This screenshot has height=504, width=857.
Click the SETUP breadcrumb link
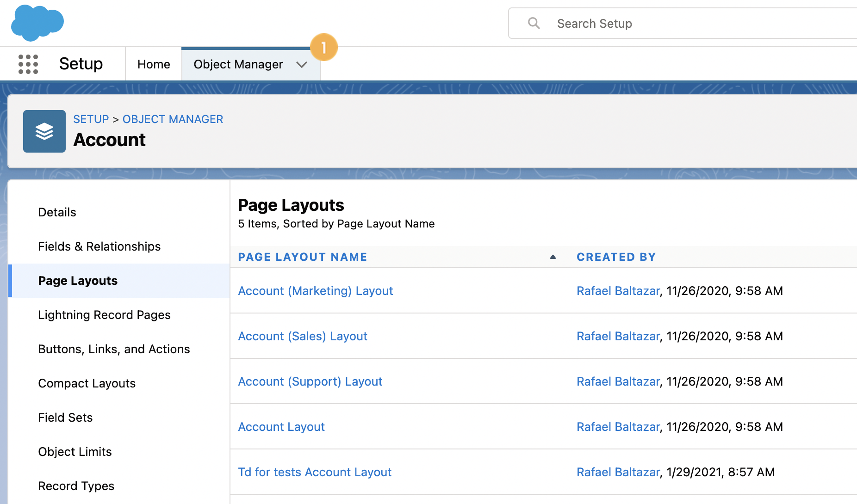91,119
